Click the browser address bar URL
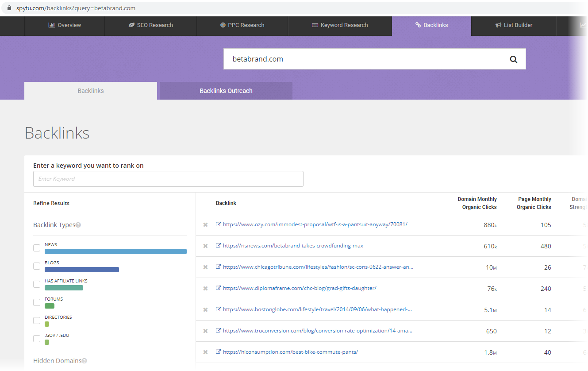The width and height of the screenshot is (588, 371). coord(76,8)
